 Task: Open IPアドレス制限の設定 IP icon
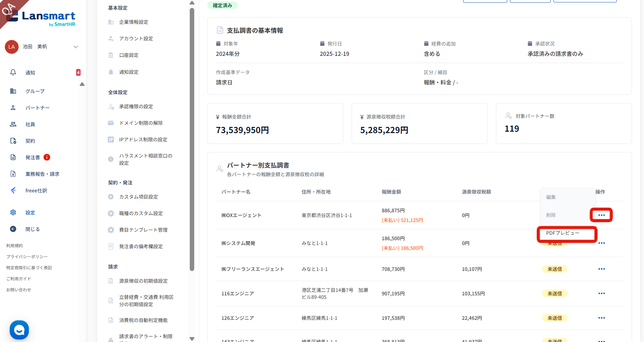pyautogui.click(x=111, y=140)
